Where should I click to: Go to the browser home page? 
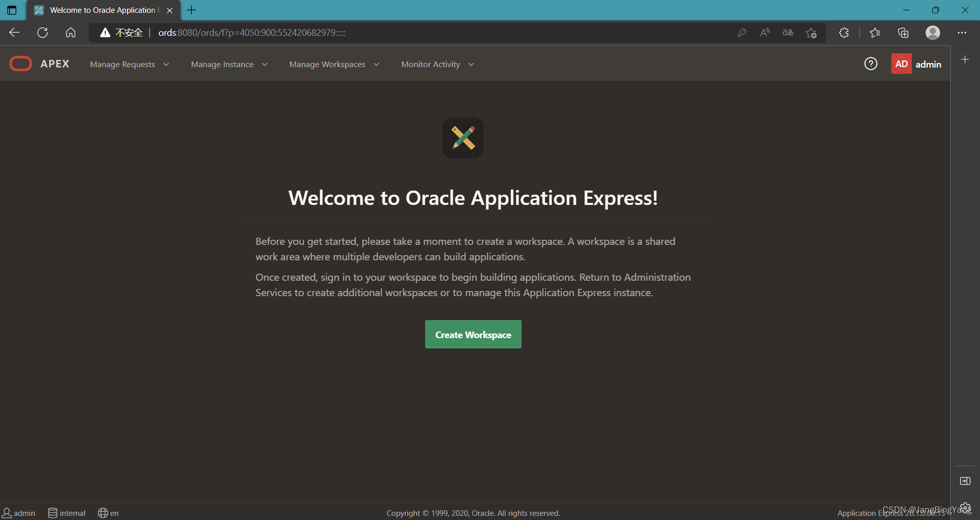71,33
